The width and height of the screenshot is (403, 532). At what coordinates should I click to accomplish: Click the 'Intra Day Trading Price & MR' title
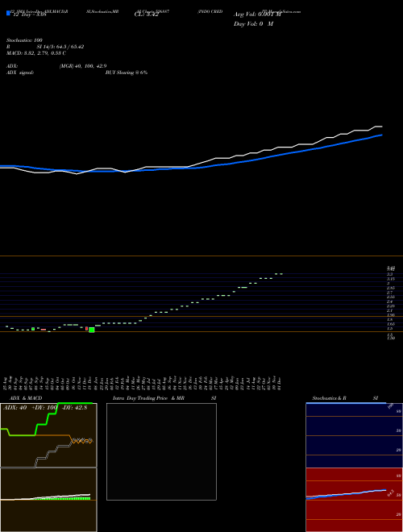click(148, 398)
